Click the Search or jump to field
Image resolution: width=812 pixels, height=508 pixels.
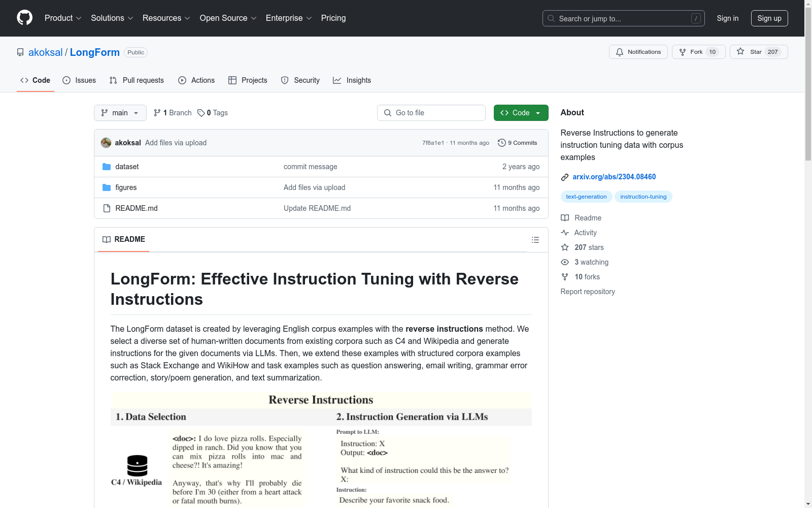coord(624,18)
